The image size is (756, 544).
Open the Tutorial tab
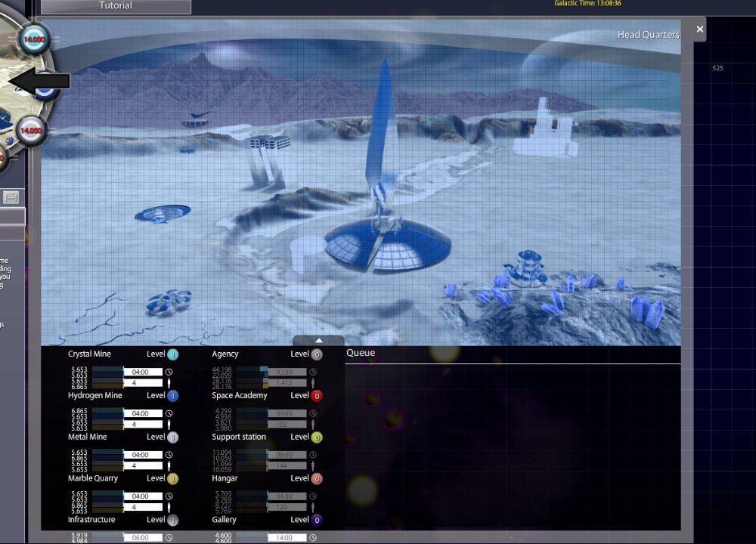116,6
